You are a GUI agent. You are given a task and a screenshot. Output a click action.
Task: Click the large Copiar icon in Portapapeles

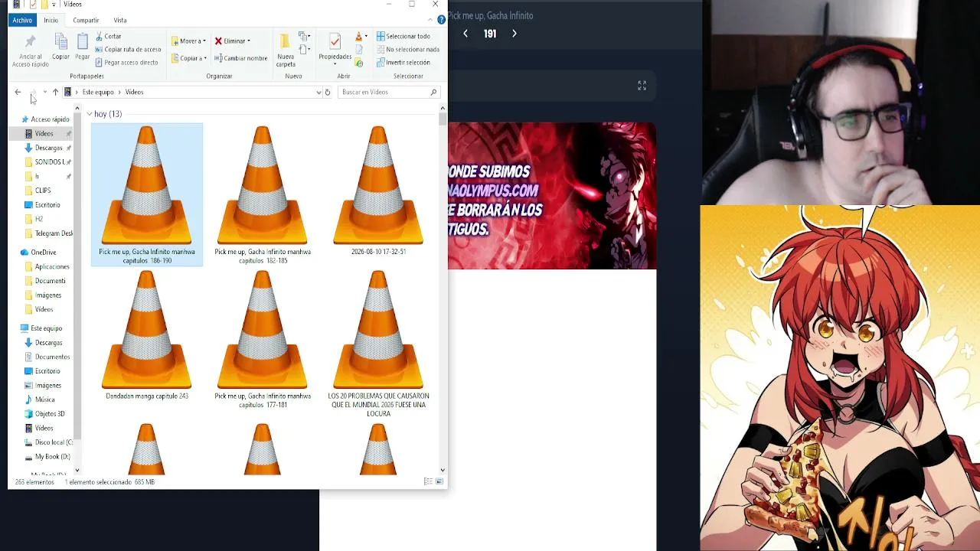point(60,42)
